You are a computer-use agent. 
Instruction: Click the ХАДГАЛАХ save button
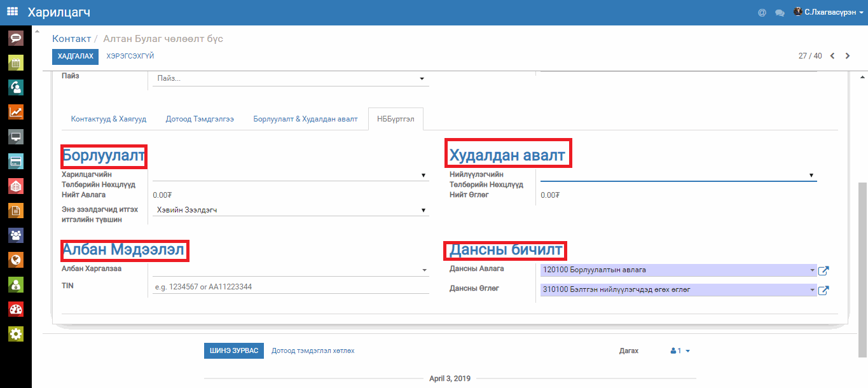(75, 57)
